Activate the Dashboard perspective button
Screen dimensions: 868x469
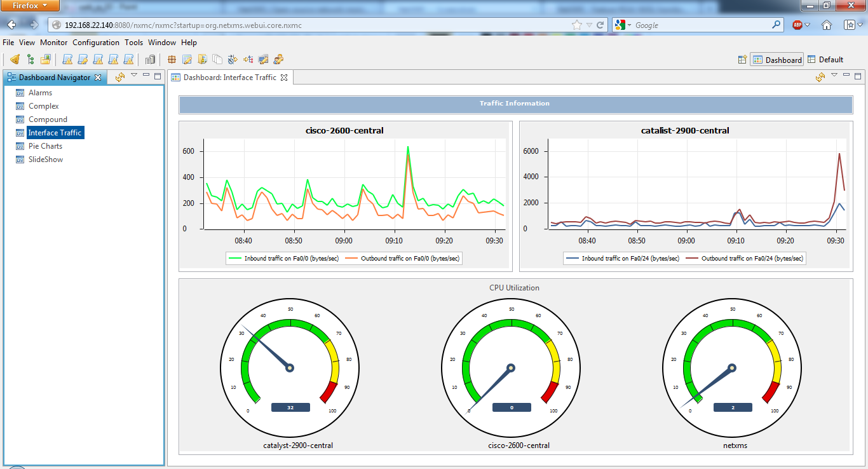click(776, 60)
